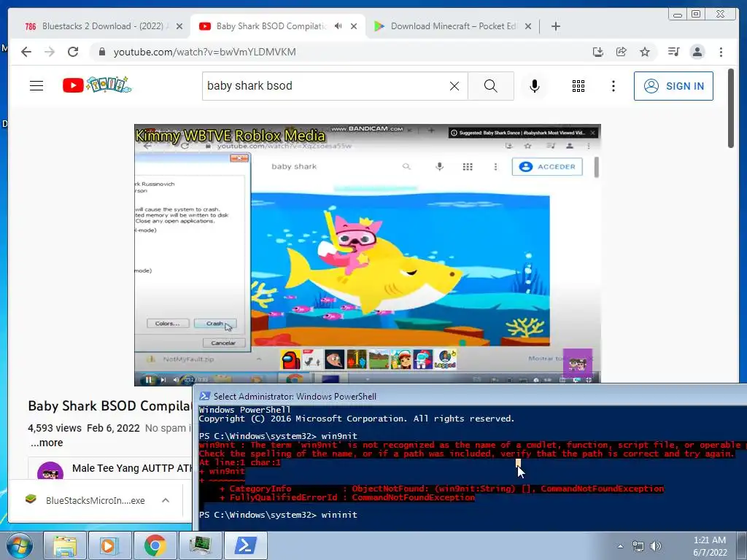Click SIGN IN on YouTube
This screenshot has height=560, width=747.
673,86
